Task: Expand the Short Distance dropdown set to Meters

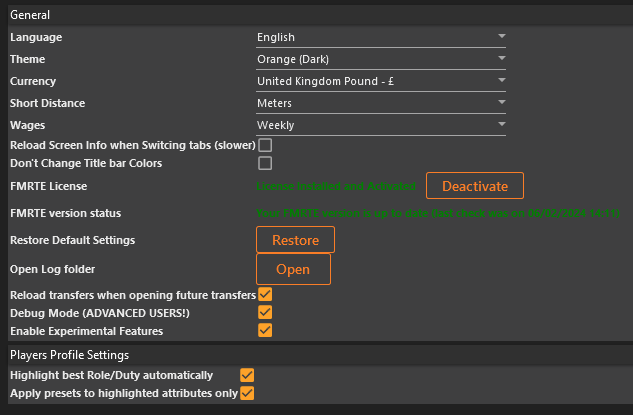Action: pyautogui.click(x=381, y=103)
